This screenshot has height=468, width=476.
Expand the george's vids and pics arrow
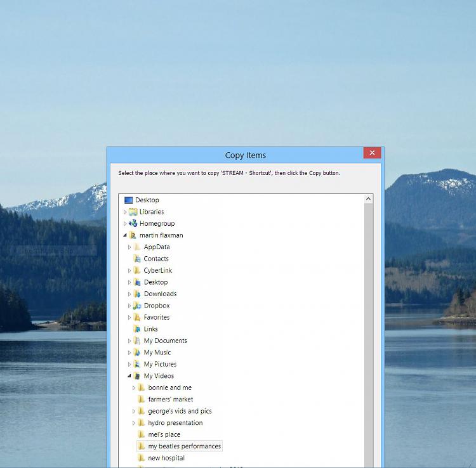[133, 412]
